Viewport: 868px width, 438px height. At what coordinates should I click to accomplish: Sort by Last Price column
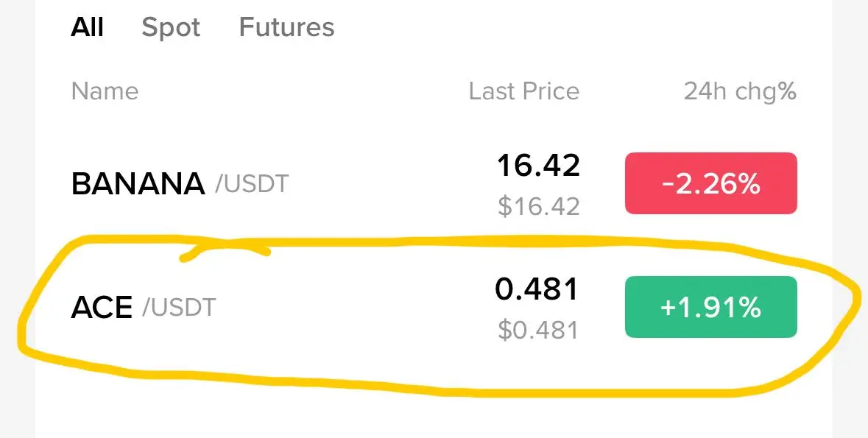point(523,91)
